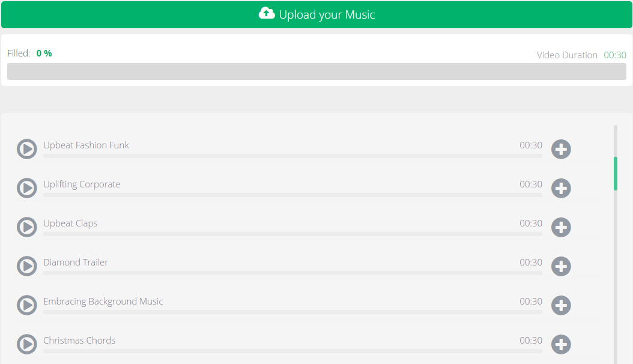Add Diamond Trailer with the plus button
Screen dimensions: 633x364
pyautogui.click(x=561, y=266)
